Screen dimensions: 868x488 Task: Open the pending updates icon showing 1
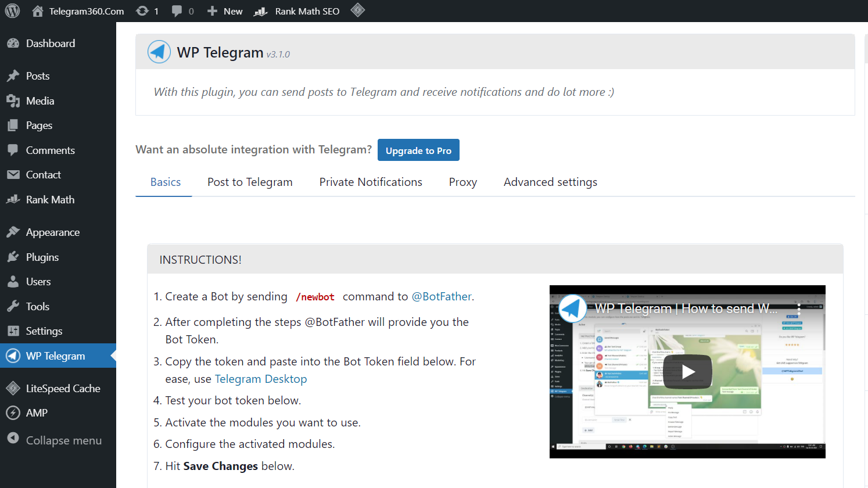click(147, 11)
